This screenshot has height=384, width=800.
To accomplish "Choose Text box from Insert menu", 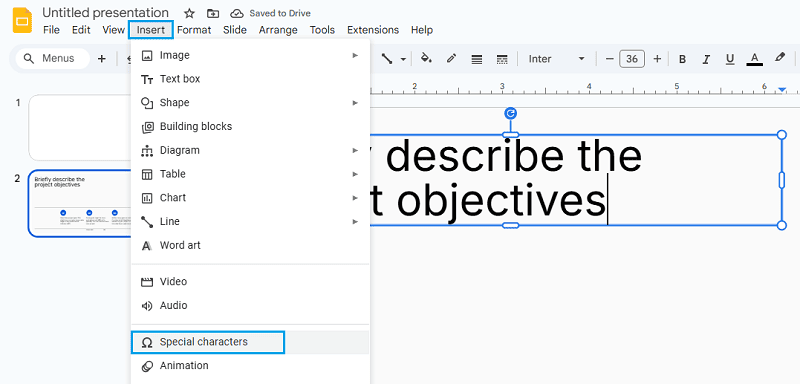I will [250, 79].
